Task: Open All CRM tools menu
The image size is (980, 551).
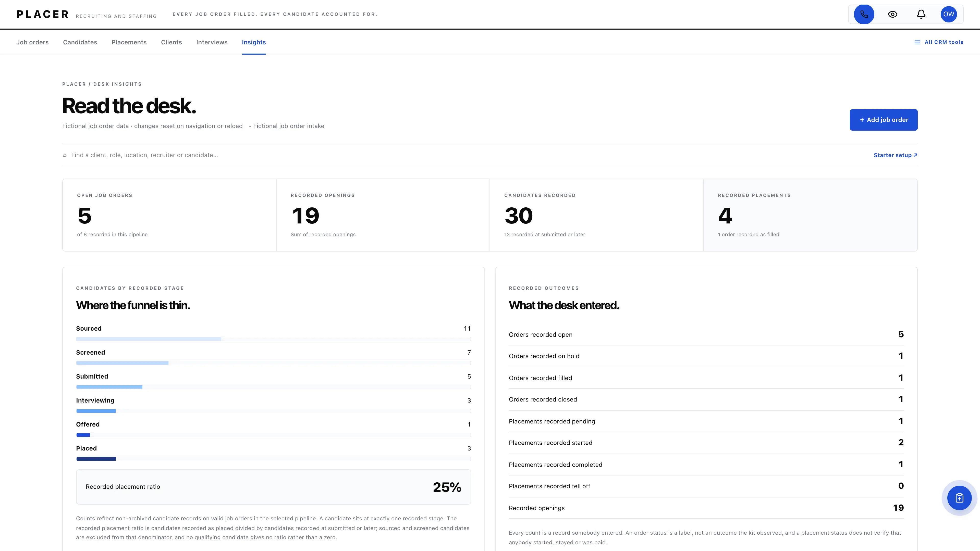Action: [x=939, y=42]
